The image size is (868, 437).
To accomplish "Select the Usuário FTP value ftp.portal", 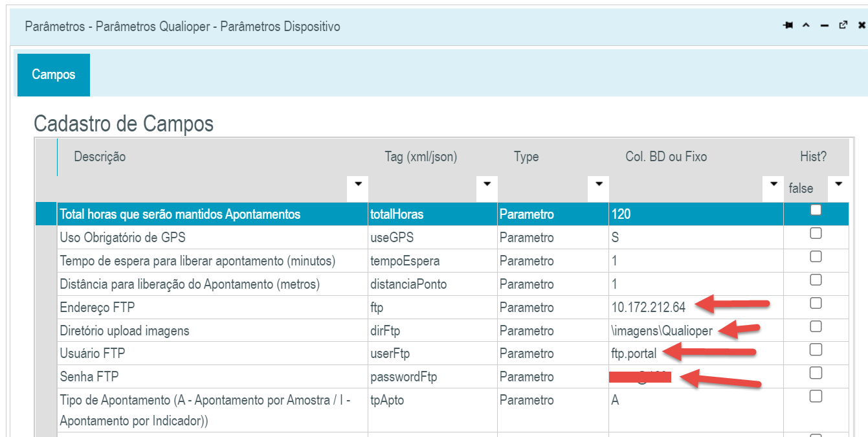I will 634,353.
